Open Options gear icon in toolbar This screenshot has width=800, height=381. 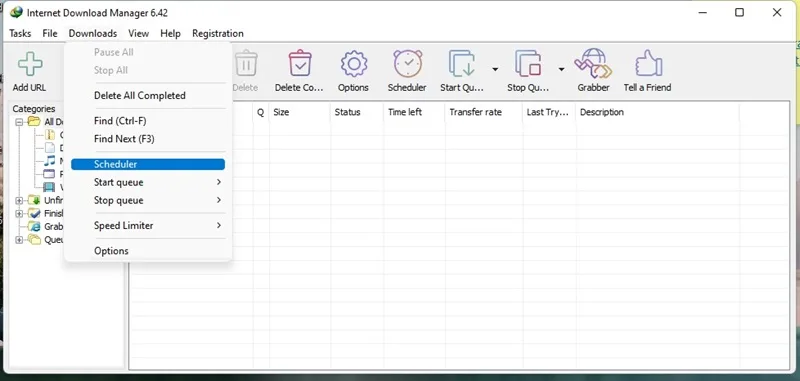point(354,64)
